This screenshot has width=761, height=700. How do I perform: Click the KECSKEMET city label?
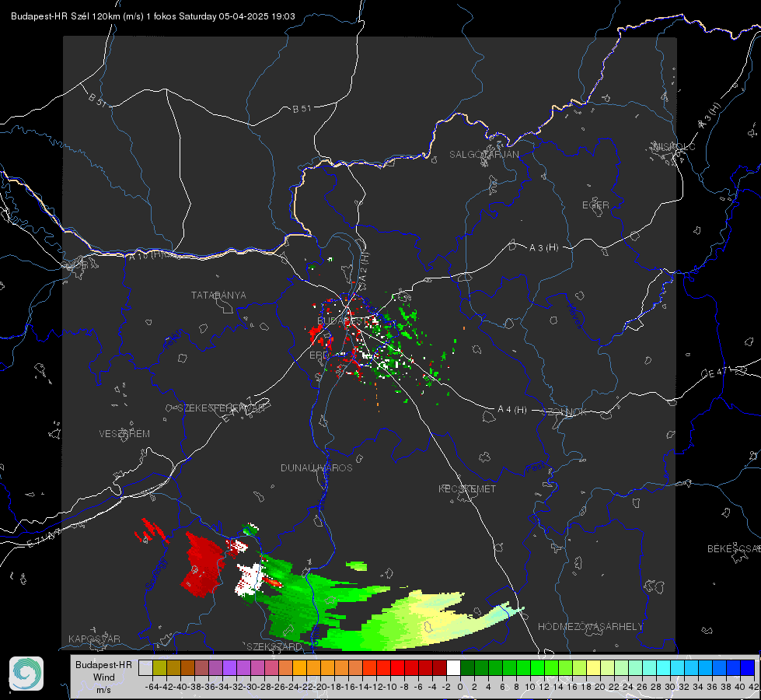pos(467,488)
